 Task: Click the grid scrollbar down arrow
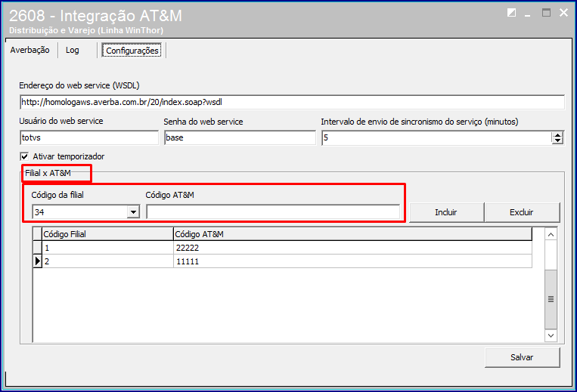pos(551,335)
